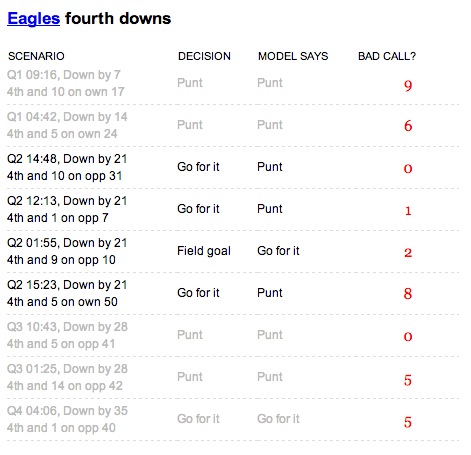
Task: Click the BAD CALL? column header
Action: pyautogui.click(x=387, y=56)
